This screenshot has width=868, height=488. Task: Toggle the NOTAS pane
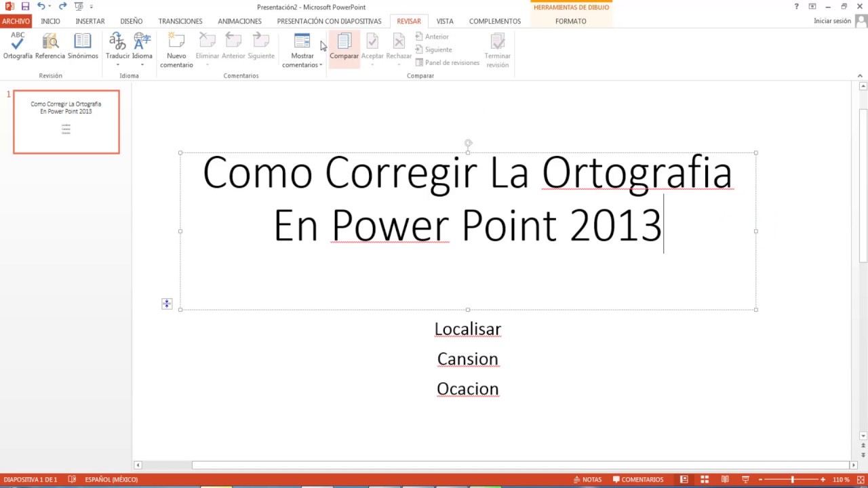(x=587, y=479)
